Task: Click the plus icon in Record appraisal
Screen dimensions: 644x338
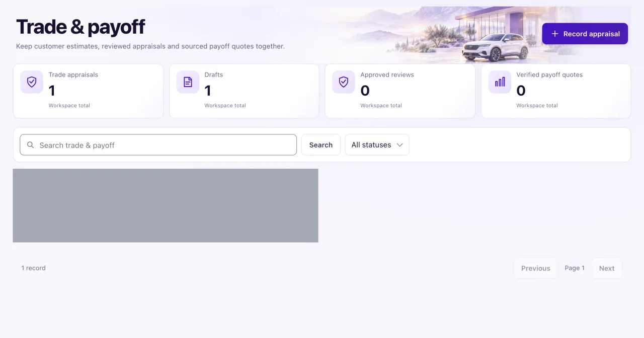Action: point(555,34)
